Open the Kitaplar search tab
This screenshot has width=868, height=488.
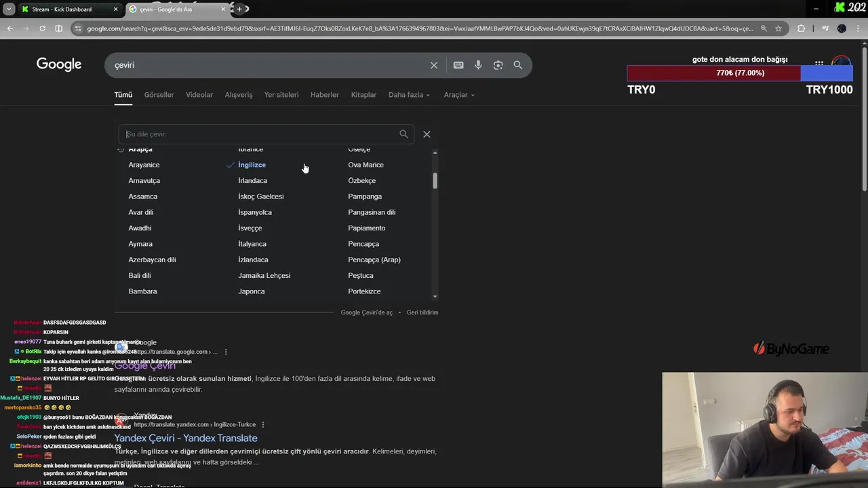point(363,95)
